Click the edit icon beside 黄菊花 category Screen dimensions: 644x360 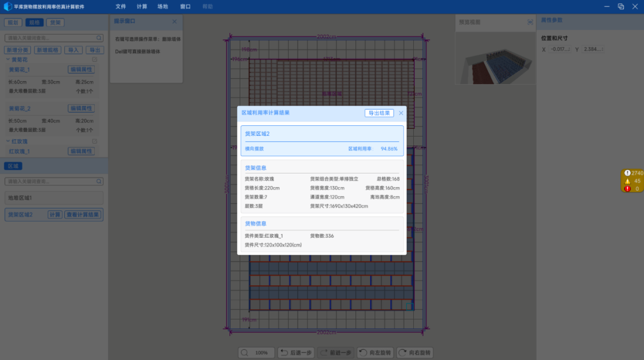94,60
